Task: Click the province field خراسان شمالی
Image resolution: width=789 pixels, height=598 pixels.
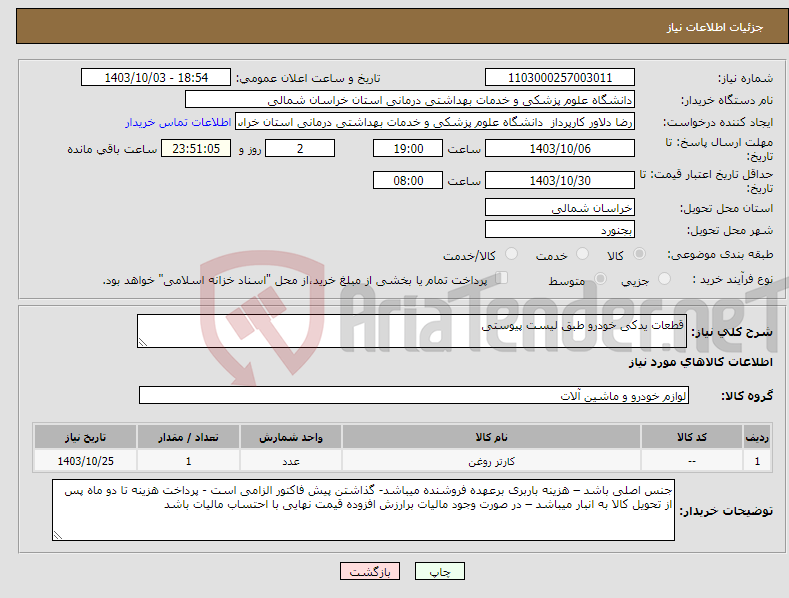Action: point(560,207)
